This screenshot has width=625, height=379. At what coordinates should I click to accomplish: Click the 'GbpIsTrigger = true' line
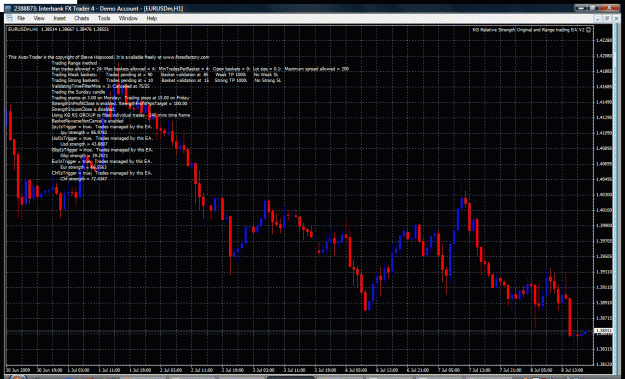pos(102,150)
